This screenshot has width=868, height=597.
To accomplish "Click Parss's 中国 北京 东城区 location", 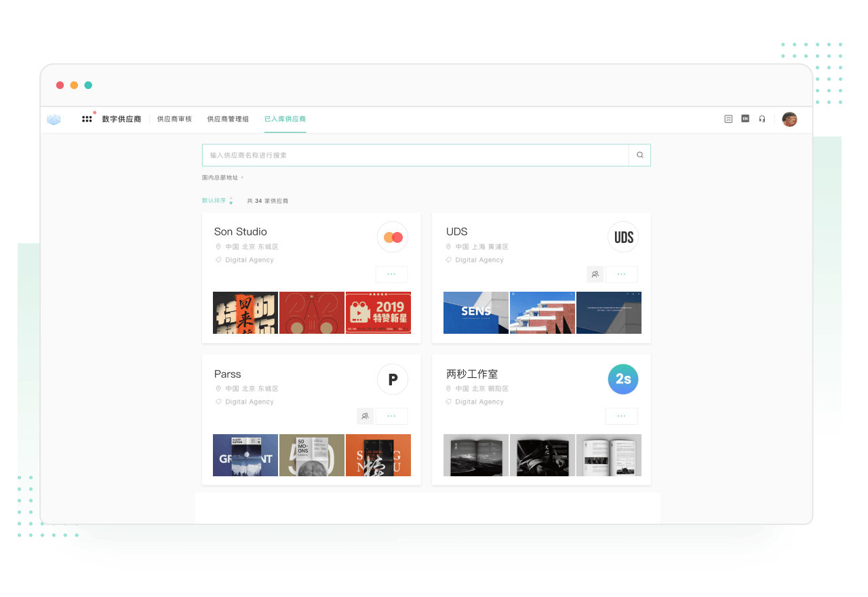I will pyautogui.click(x=252, y=389).
